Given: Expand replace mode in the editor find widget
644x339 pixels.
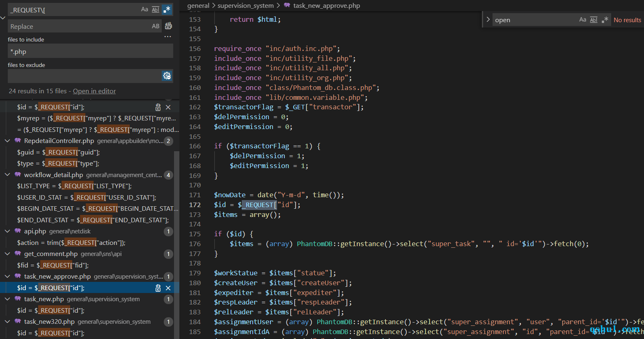Looking at the screenshot, I should (488, 20).
